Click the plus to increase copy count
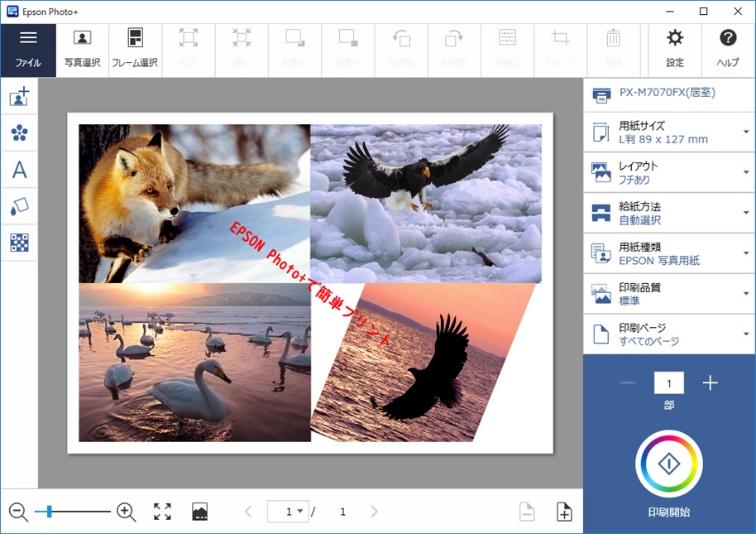 click(x=710, y=382)
